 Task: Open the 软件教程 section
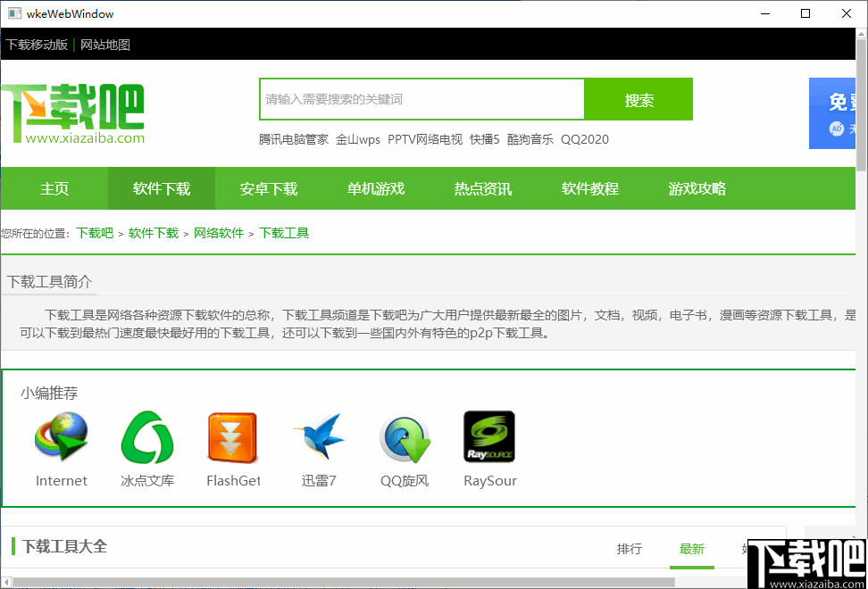click(x=589, y=188)
